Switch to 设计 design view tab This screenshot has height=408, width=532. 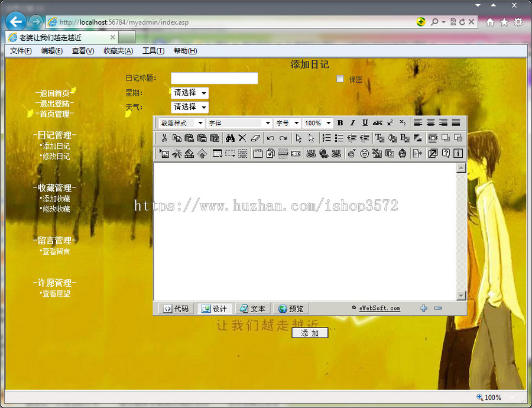coord(214,309)
